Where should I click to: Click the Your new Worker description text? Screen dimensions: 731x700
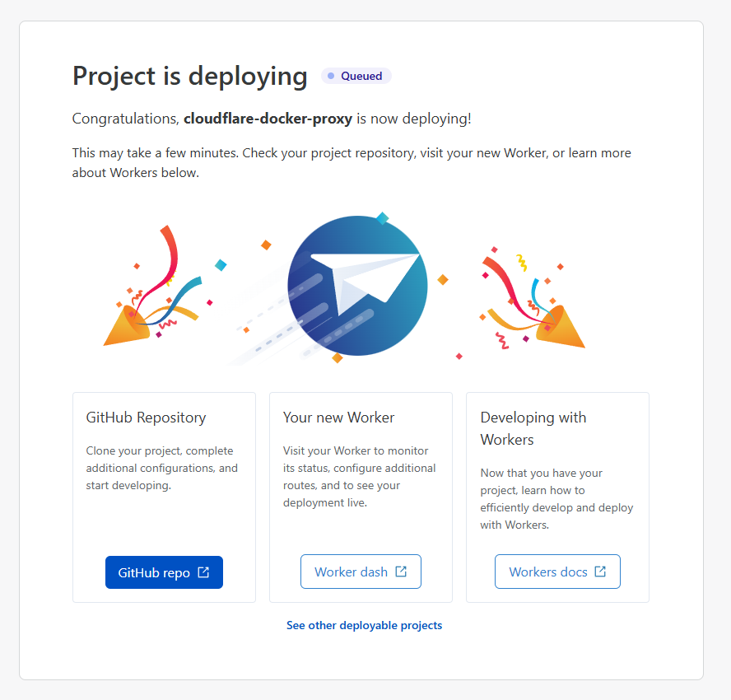point(359,477)
